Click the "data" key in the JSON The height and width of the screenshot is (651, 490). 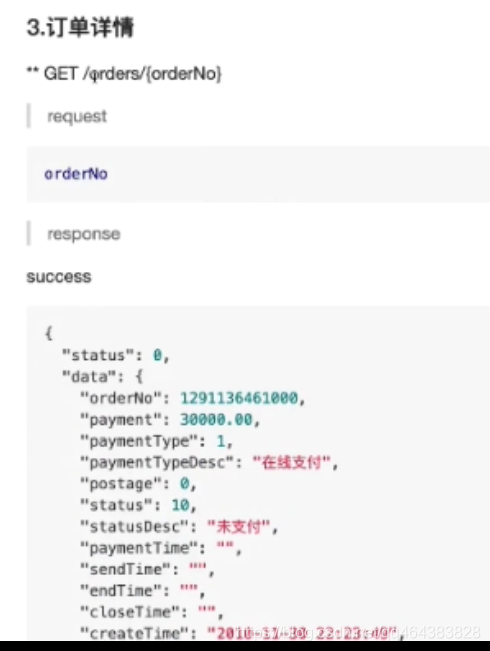[89, 377]
